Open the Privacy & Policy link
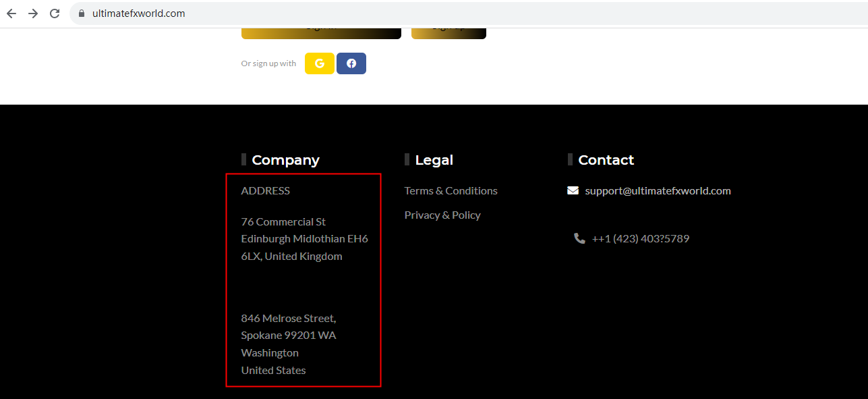 click(x=442, y=215)
